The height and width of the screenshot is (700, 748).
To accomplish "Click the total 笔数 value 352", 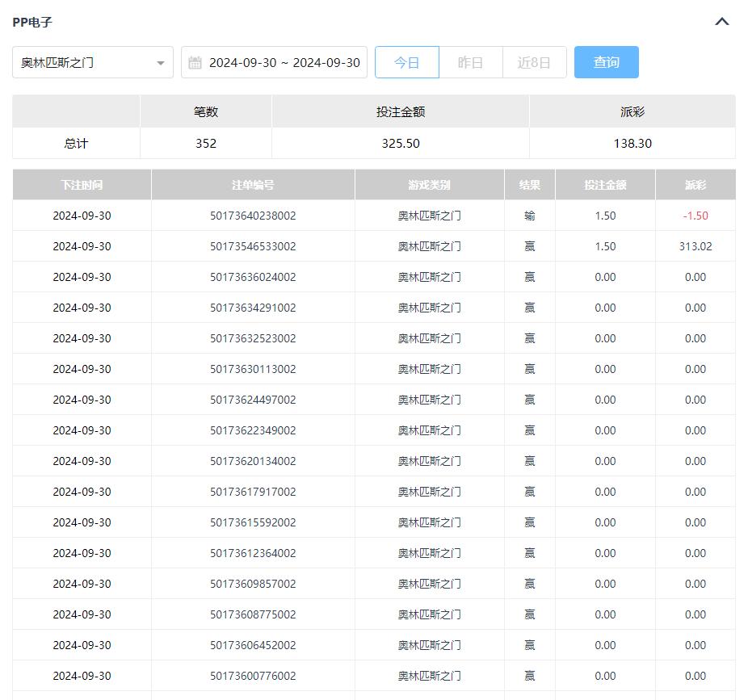I will pyautogui.click(x=206, y=143).
